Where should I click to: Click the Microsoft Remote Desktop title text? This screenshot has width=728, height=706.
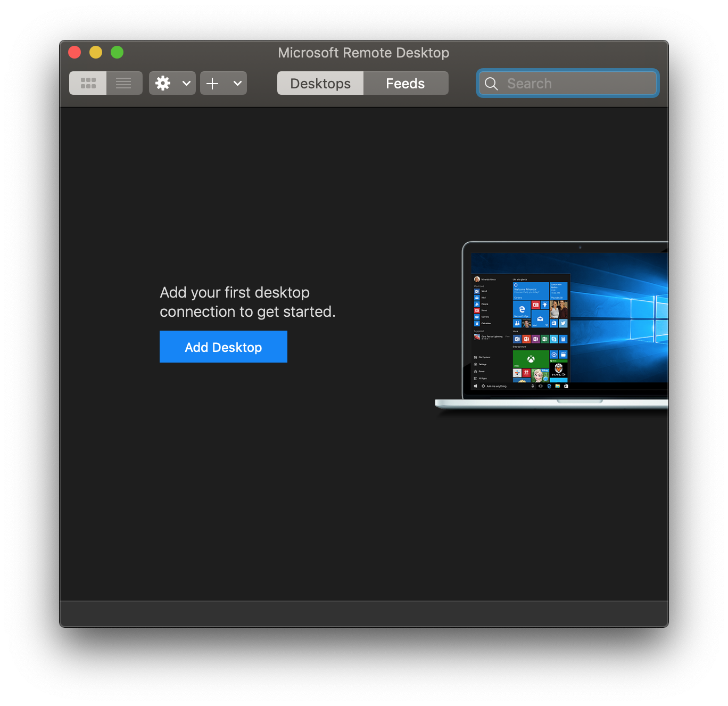363,53
